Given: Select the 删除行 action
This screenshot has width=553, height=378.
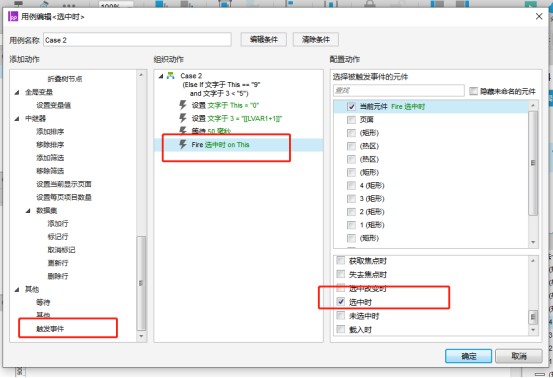Looking at the screenshot, I should pyautogui.click(x=58, y=276).
